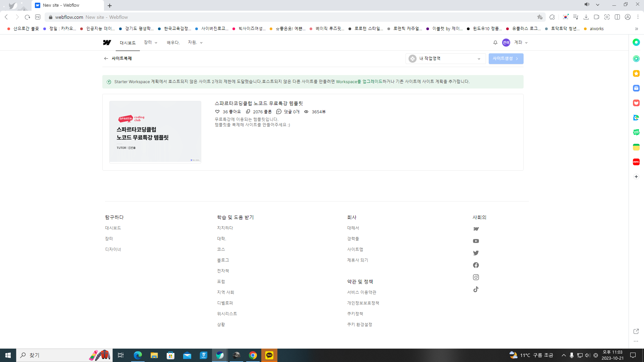Open the 전자책 footer link
The image size is (644, 362).
coord(223,271)
